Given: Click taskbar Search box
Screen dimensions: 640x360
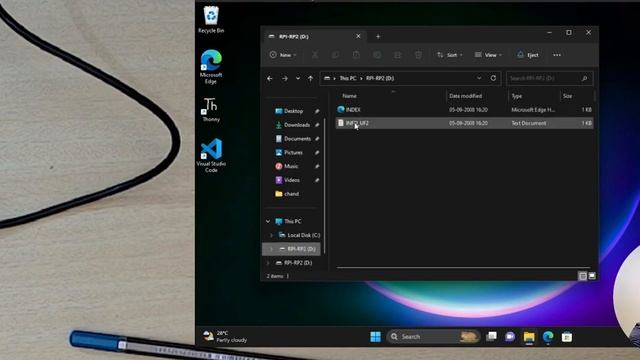Looking at the screenshot, I should pos(433,337).
